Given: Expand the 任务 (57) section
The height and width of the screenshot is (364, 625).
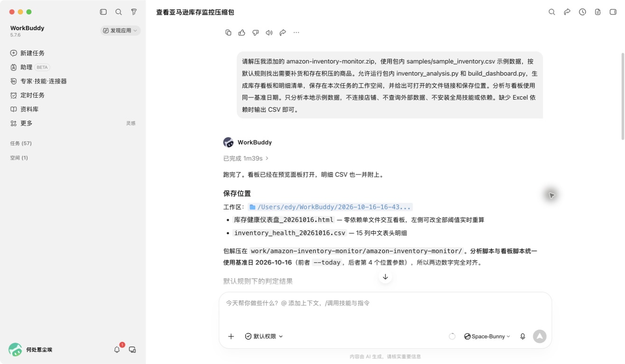Looking at the screenshot, I should [x=21, y=143].
